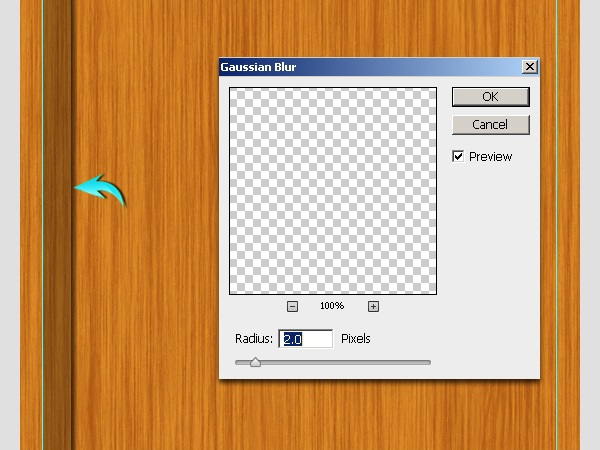Click the left cyan guide line
Image resolution: width=600 pixels, height=450 pixels.
43,225
